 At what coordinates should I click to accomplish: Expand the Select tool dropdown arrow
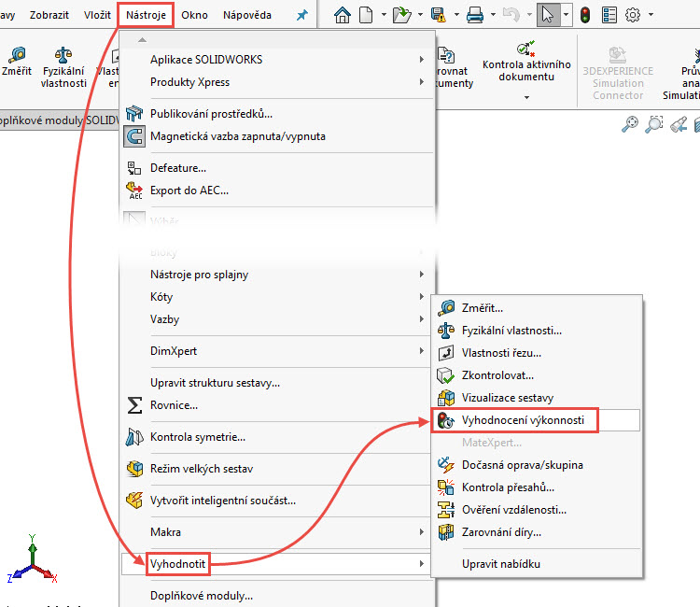coord(567,15)
